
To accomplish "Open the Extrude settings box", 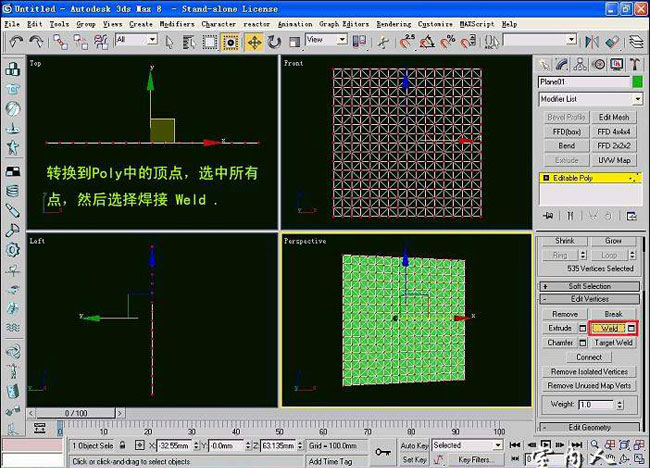I will 582,328.
